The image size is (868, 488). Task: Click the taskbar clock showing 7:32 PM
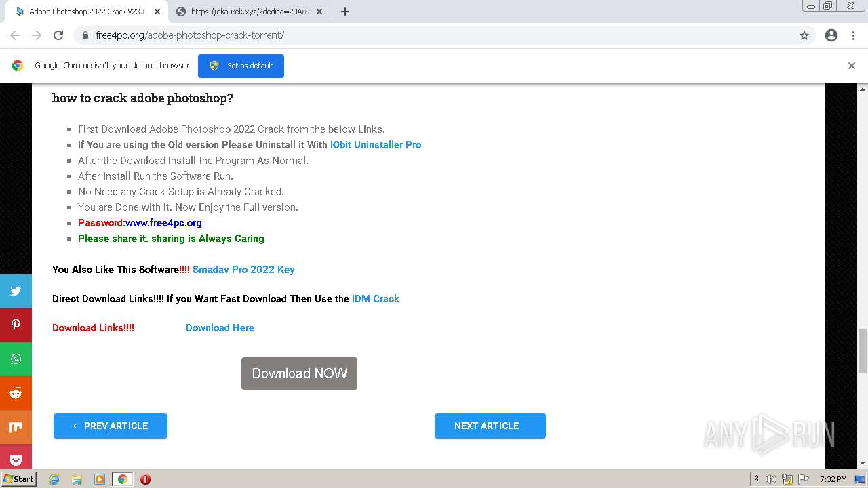point(833,479)
